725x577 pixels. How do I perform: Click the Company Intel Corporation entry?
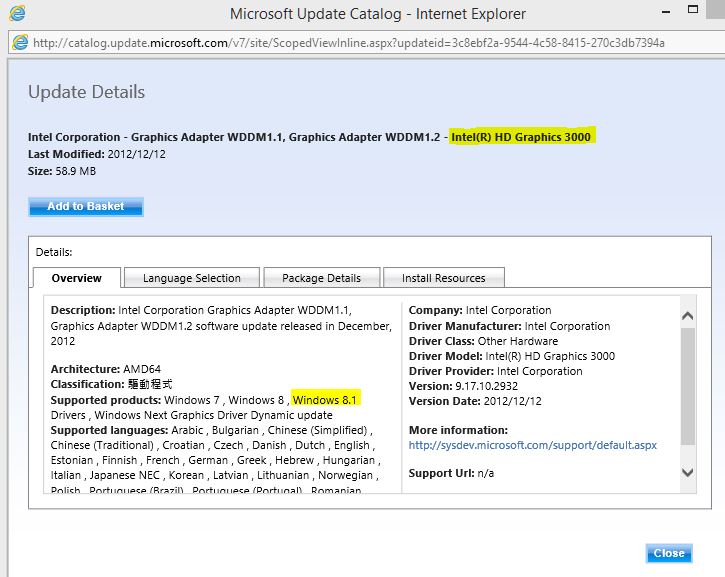coord(480,310)
